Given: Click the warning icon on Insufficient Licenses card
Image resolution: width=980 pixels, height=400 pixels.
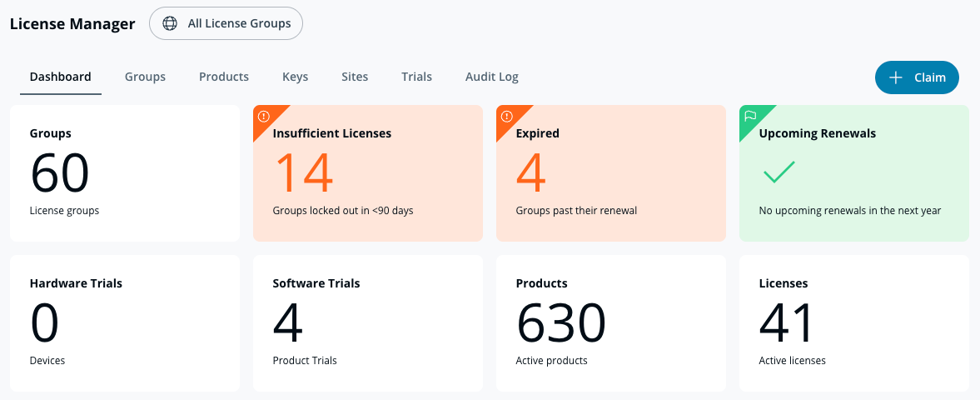Looking at the screenshot, I should [x=263, y=116].
